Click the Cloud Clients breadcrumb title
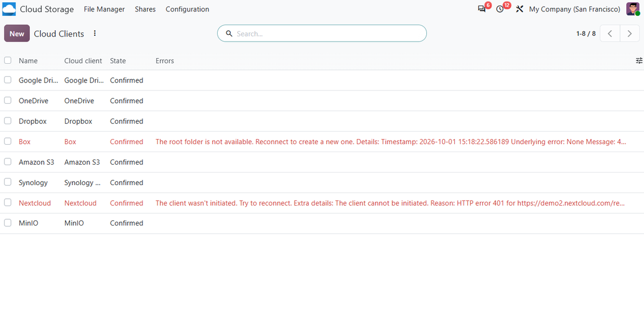This screenshot has width=644, height=319. click(x=59, y=34)
